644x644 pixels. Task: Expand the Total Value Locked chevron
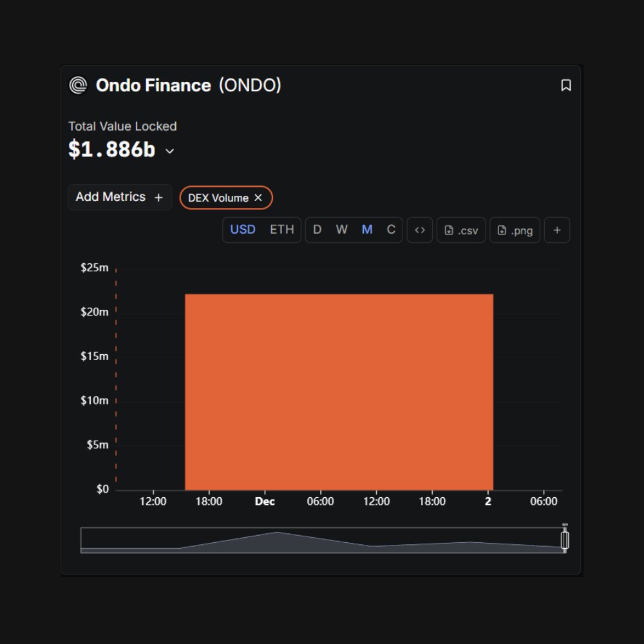pyautogui.click(x=170, y=151)
